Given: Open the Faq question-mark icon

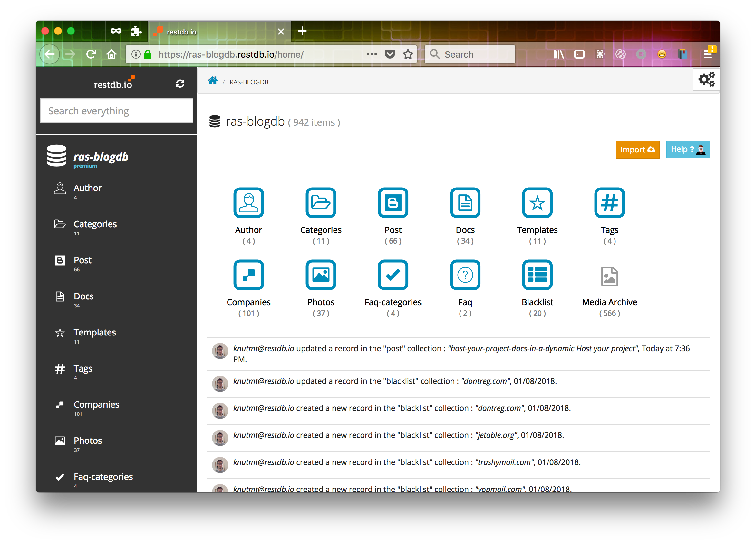Looking at the screenshot, I should 465,275.
